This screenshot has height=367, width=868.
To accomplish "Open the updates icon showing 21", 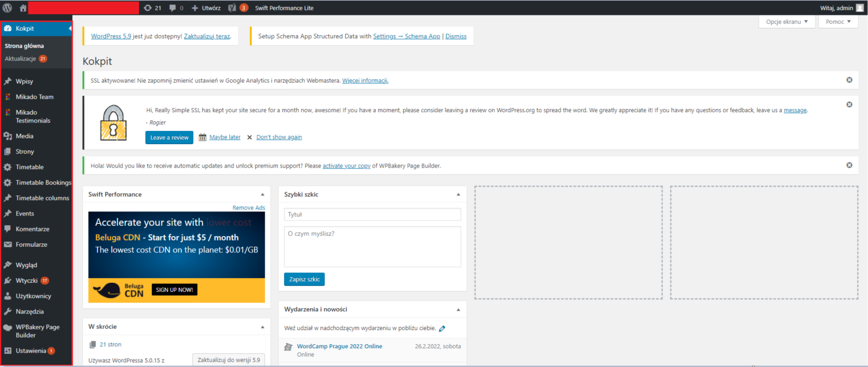I will tap(153, 8).
